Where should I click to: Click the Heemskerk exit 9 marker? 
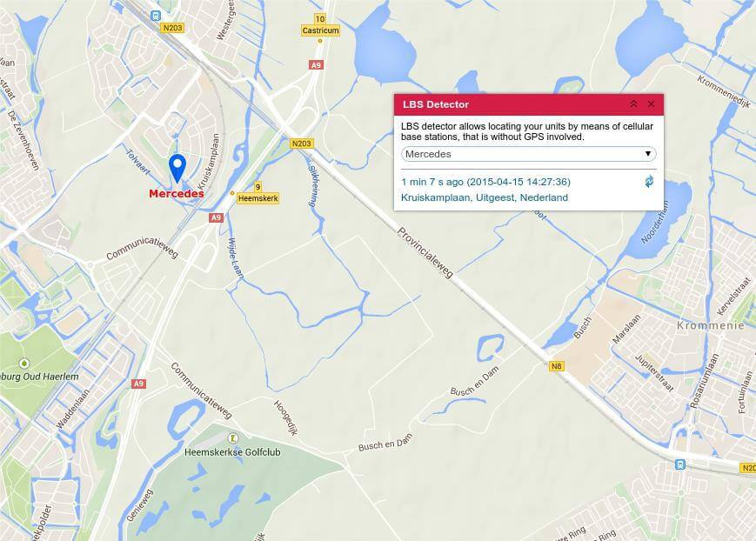coord(258,193)
